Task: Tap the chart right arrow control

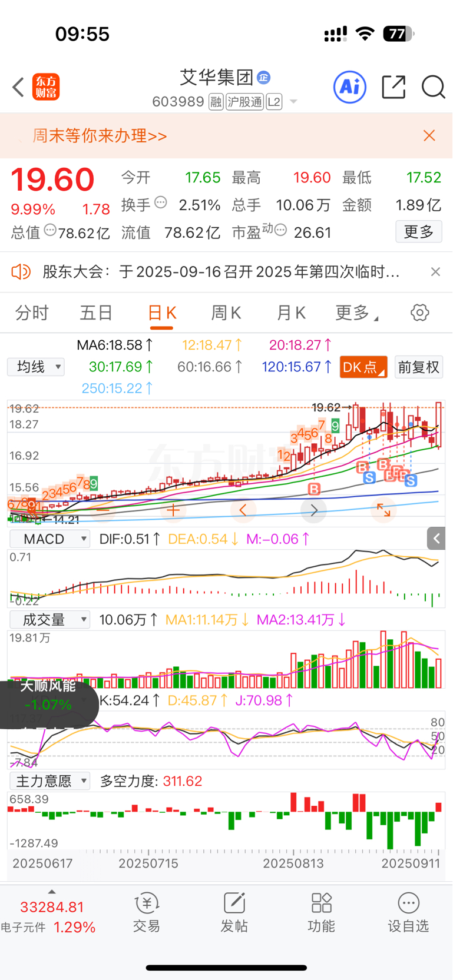Action: coord(313,510)
